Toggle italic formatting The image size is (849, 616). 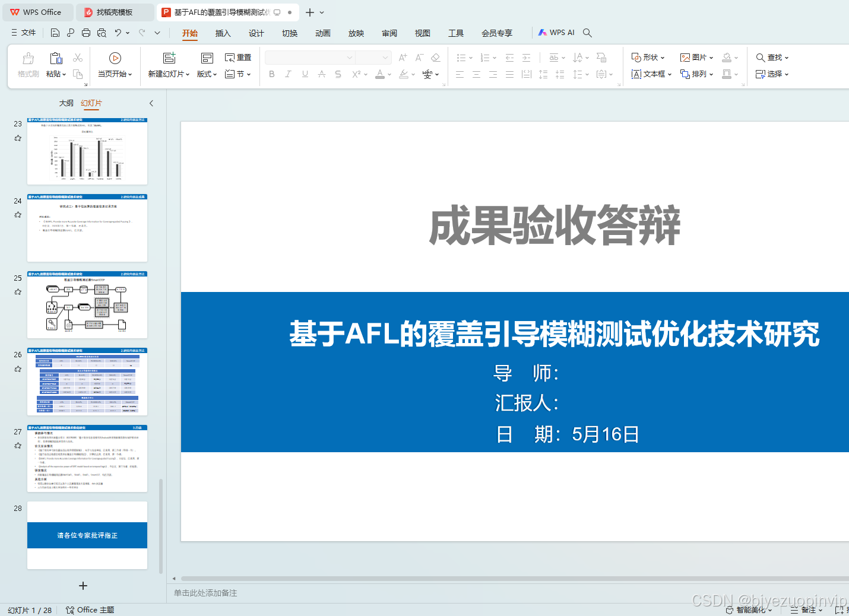(288, 74)
